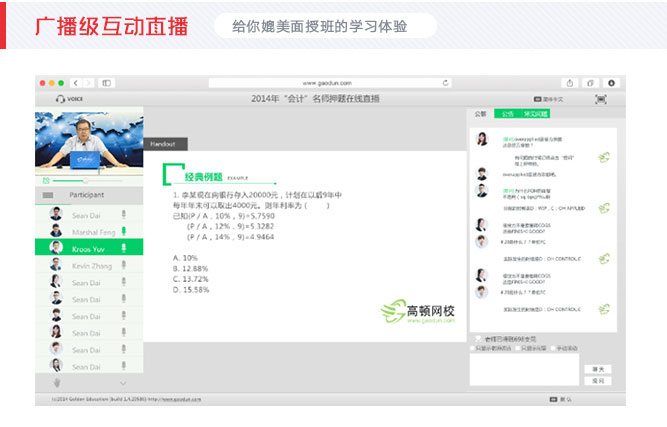Image resolution: width=667 pixels, height=427 pixels.
Task: Toggle the round option above the checkboxes
Action: coord(478,339)
